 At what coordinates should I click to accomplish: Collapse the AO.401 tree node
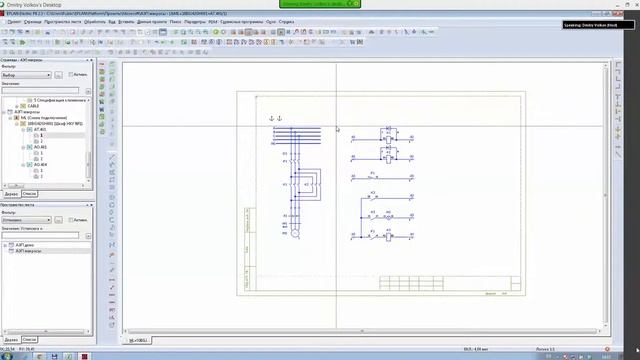tap(23, 147)
